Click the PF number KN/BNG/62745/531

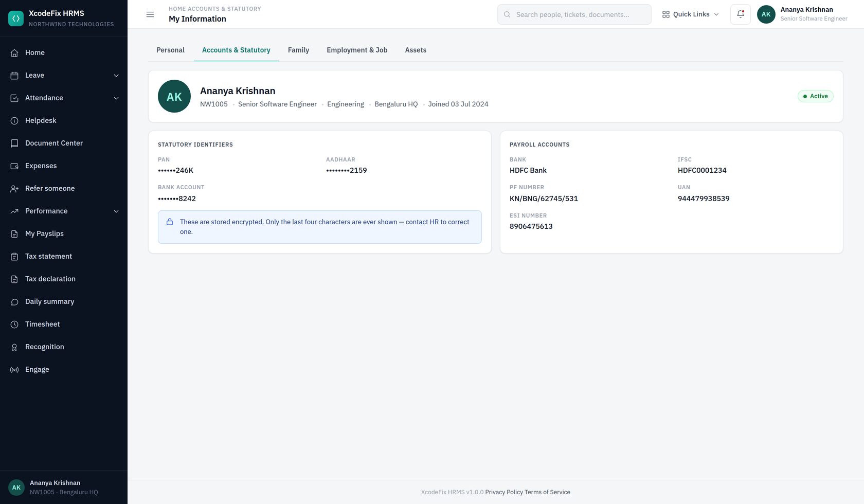point(544,199)
